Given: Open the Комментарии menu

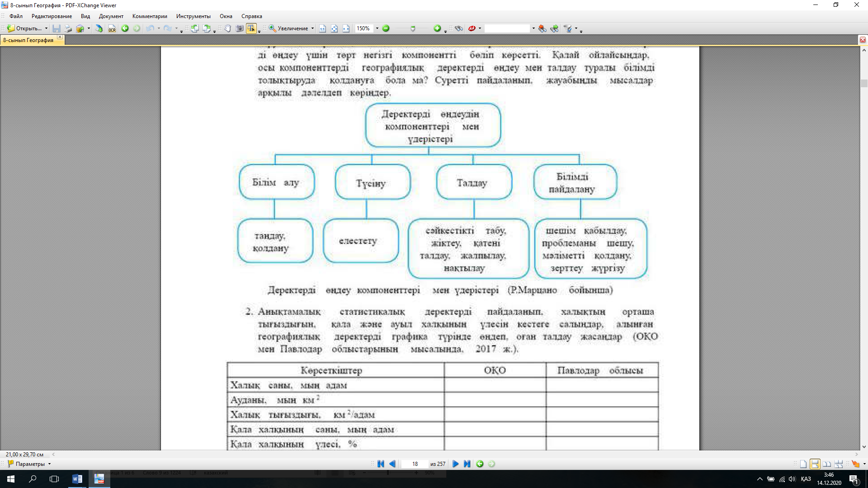Looking at the screenshot, I should pos(150,16).
